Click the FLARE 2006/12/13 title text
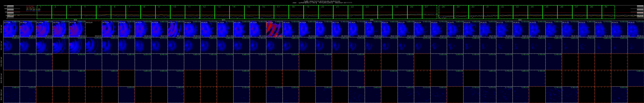This screenshot has width=644, height=103. coord(322,1)
